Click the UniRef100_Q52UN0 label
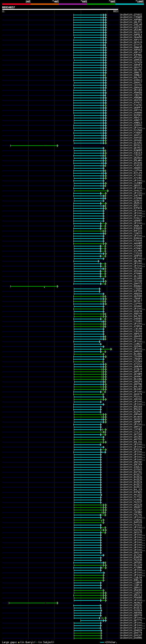 coord(131,30)
